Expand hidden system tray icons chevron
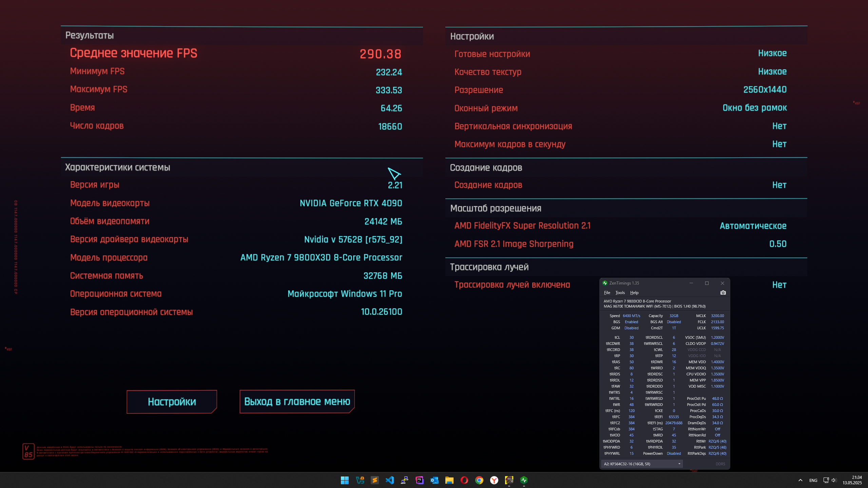868x488 pixels. 800,480
